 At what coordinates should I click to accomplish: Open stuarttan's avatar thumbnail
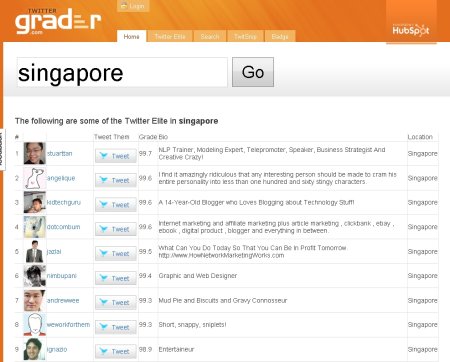coord(34,153)
